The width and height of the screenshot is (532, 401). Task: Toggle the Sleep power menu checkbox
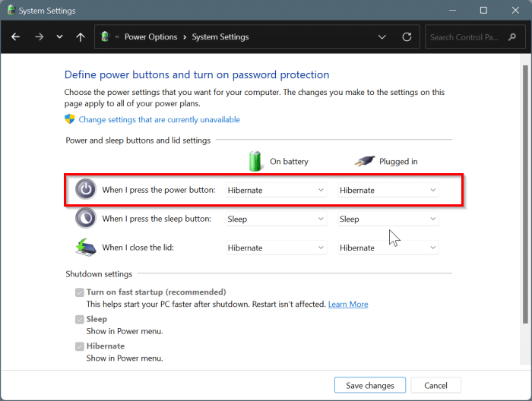[x=79, y=320]
